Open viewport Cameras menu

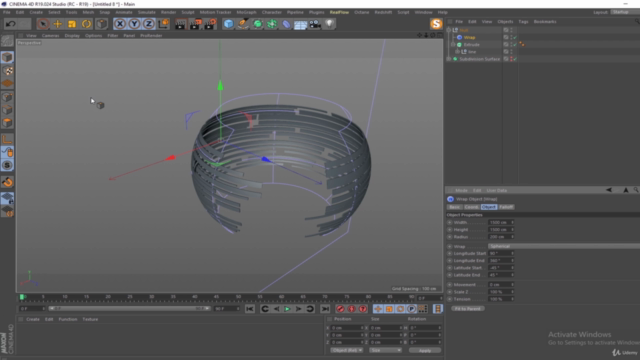click(x=51, y=36)
